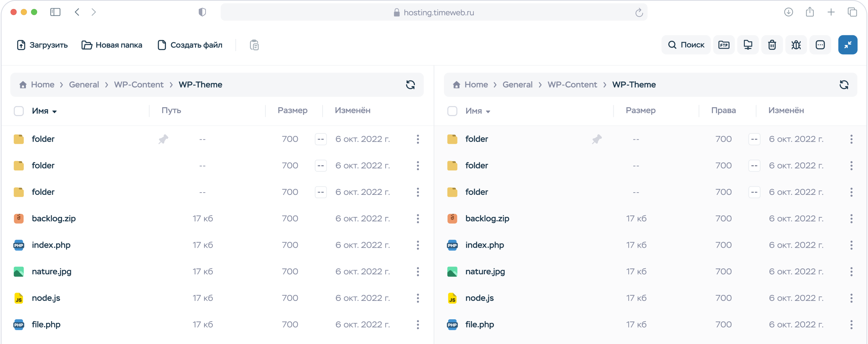
Task: Open left panel nature.jpg three-dot menu
Action: [418, 272]
